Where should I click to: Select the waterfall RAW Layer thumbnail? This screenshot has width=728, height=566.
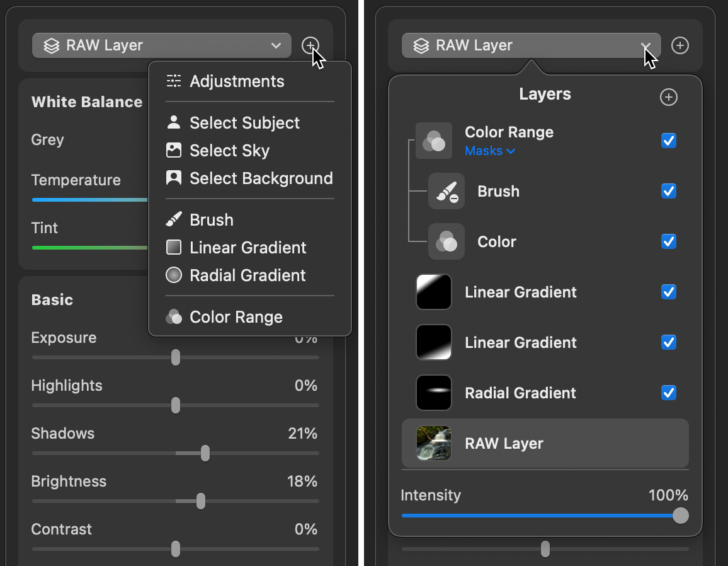434,443
